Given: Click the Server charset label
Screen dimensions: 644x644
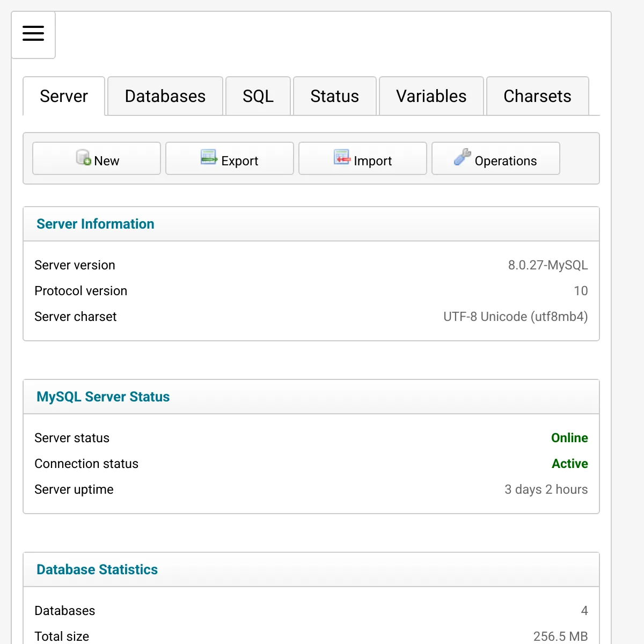Looking at the screenshot, I should 76,317.
